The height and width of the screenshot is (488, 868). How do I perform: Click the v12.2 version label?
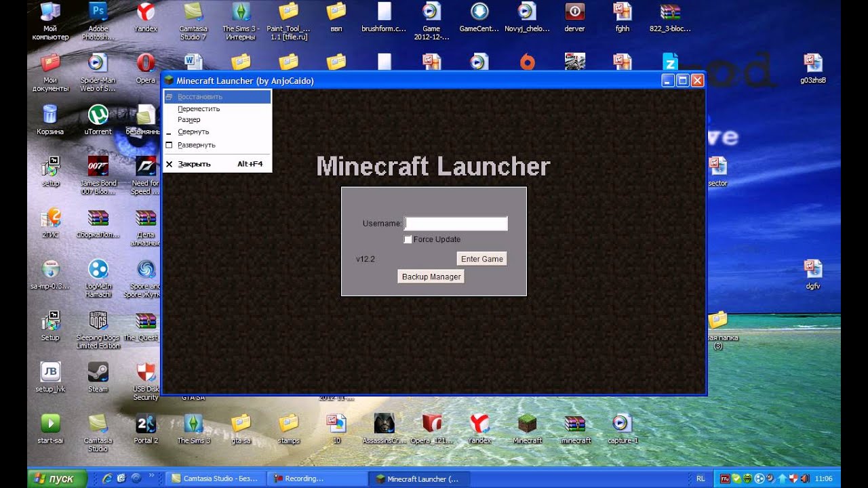pos(366,259)
